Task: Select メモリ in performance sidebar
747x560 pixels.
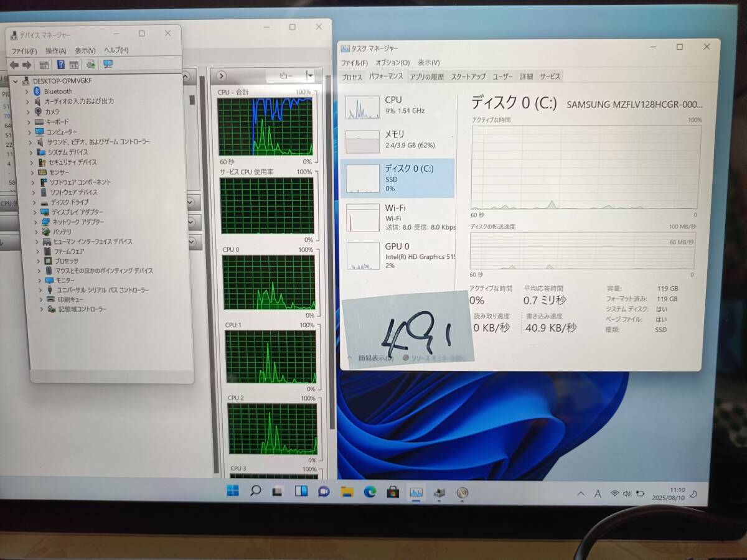Action: click(x=398, y=140)
